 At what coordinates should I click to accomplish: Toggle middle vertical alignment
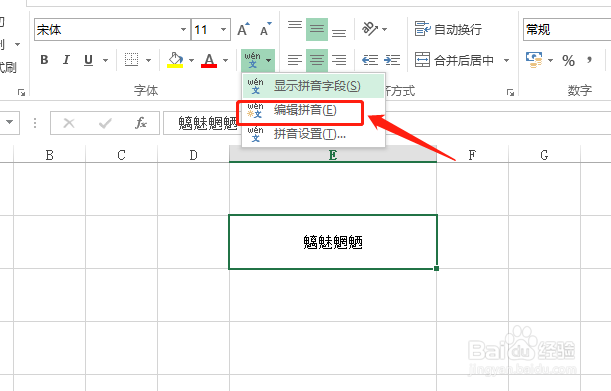(x=317, y=29)
